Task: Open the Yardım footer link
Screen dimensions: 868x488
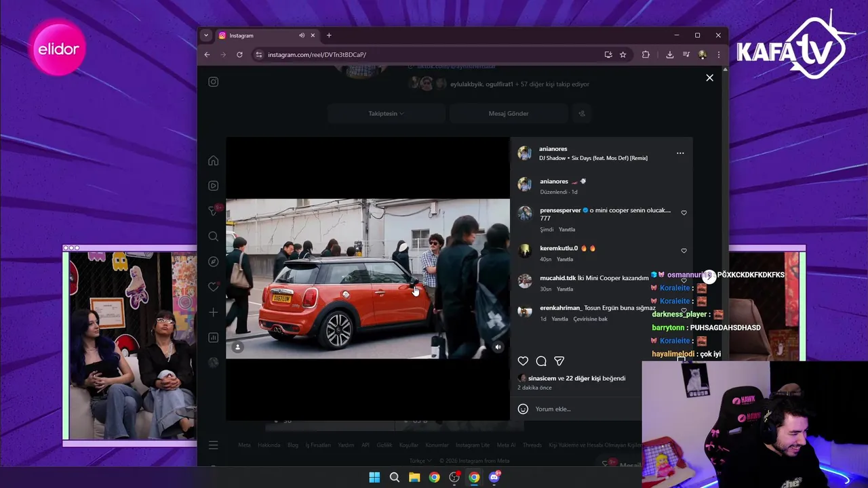Action: point(346,445)
